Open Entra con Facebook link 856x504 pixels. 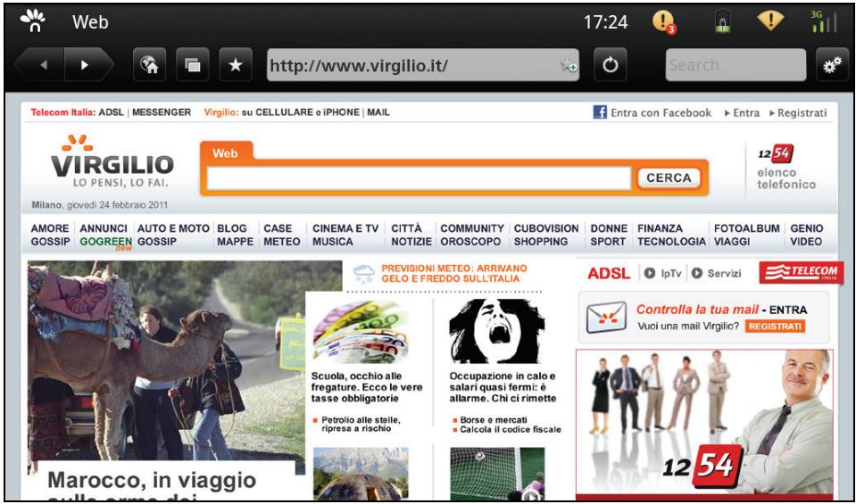661,113
